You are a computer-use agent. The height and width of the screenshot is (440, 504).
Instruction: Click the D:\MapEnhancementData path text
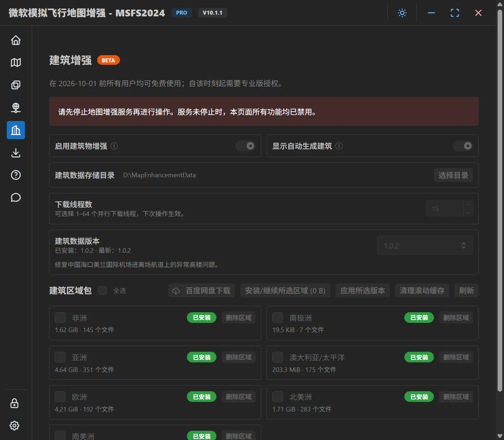point(159,175)
